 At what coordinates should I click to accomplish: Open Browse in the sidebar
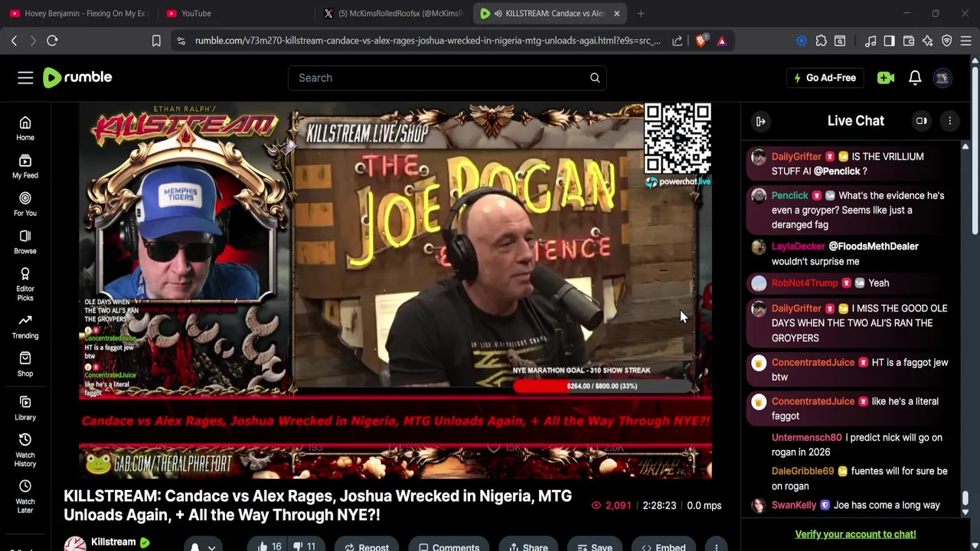coord(25,242)
